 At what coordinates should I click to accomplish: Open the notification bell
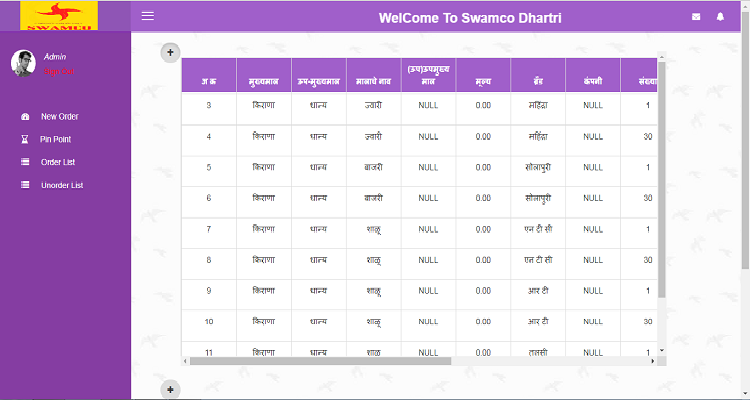tap(720, 17)
